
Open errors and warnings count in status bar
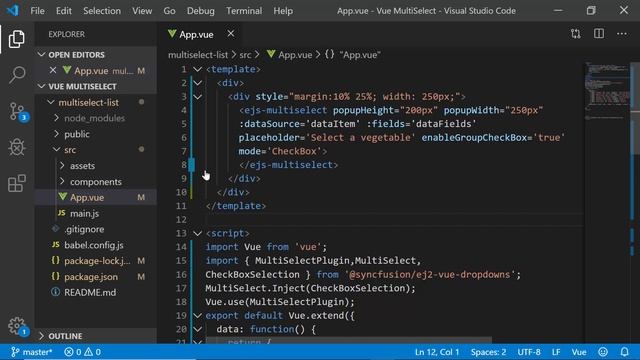(x=82, y=352)
